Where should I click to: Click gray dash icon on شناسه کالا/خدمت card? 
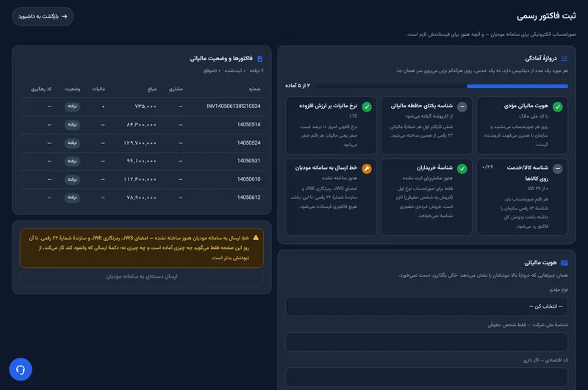pyautogui.click(x=558, y=169)
